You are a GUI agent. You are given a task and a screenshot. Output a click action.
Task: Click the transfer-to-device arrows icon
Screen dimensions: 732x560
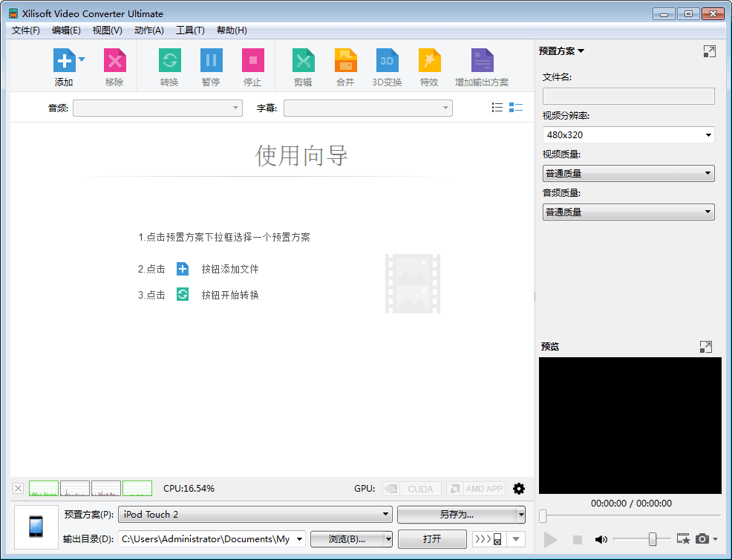click(x=488, y=539)
